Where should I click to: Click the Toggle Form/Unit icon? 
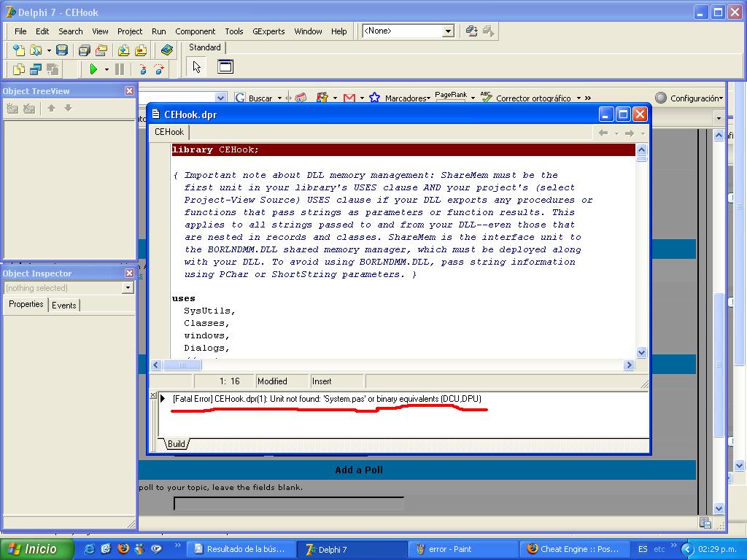pos(53,69)
